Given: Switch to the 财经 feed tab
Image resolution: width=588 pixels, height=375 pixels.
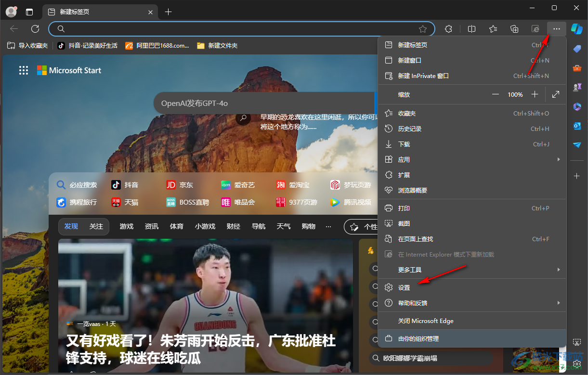Looking at the screenshot, I should click(x=234, y=226).
